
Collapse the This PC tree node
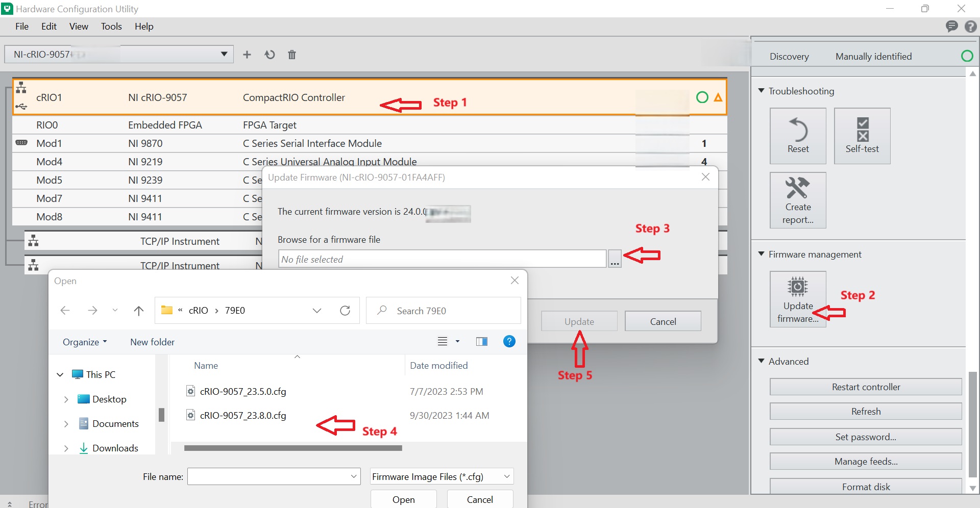60,374
